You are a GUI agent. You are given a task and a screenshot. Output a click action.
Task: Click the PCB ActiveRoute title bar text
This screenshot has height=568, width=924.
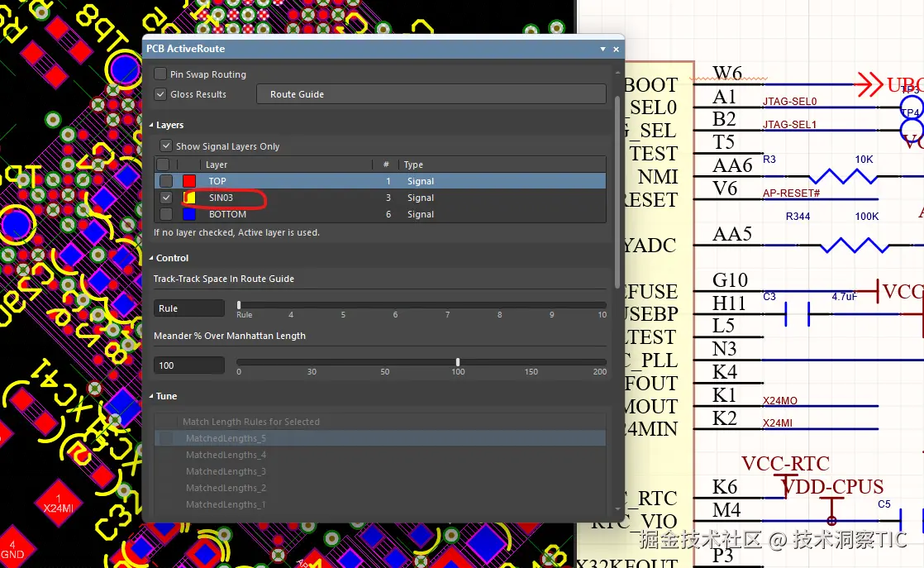coord(186,49)
